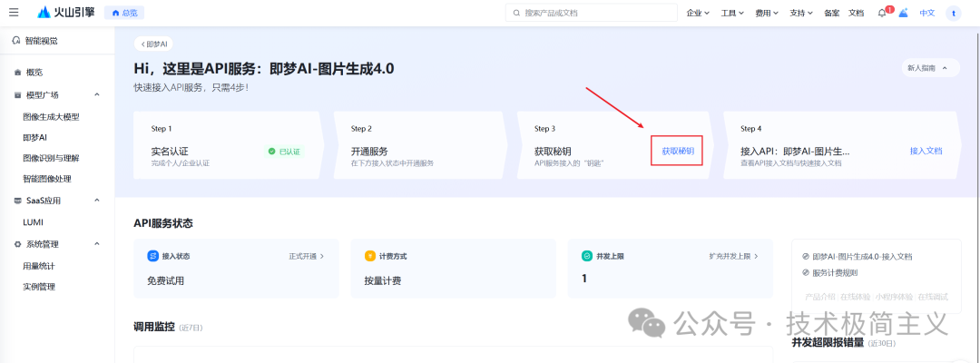Click the 小程序体验 link
The width and height of the screenshot is (980, 363).
point(894,296)
